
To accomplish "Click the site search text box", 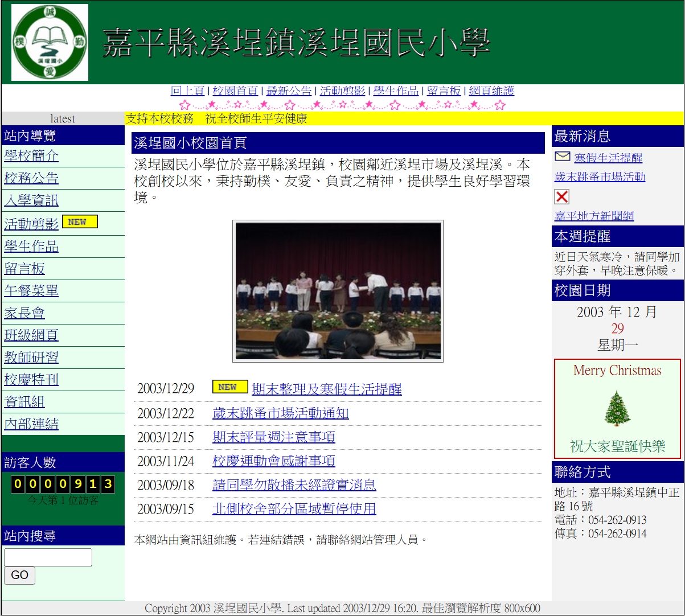I will coord(48,557).
